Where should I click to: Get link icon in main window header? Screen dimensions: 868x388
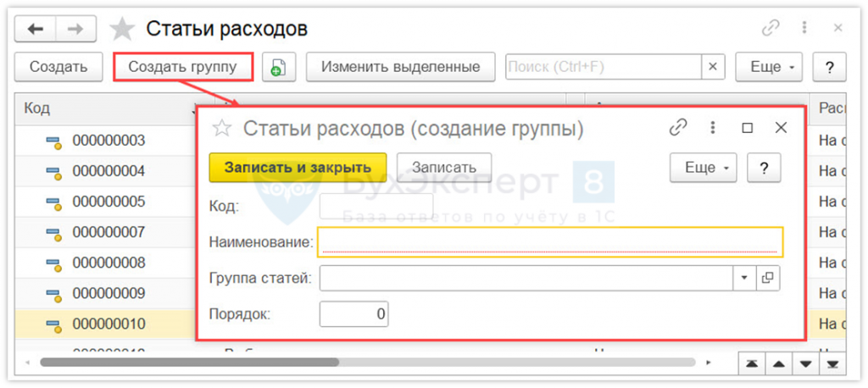771,28
